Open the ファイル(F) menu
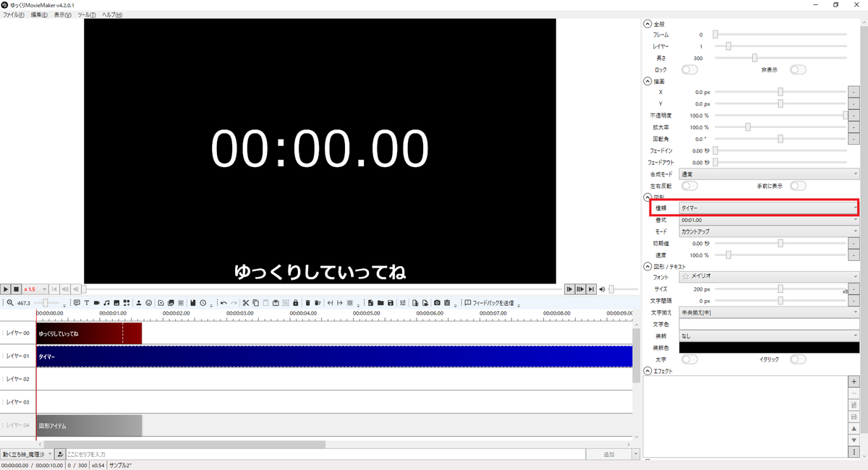The width and height of the screenshot is (868, 470). pyautogui.click(x=14, y=14)
